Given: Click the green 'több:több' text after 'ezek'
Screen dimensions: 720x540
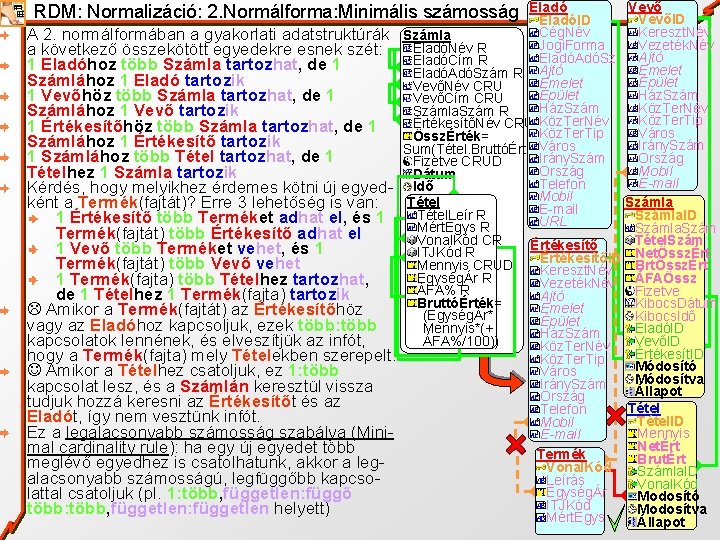Looking at the screenshot, I should [x=337, y=325].
